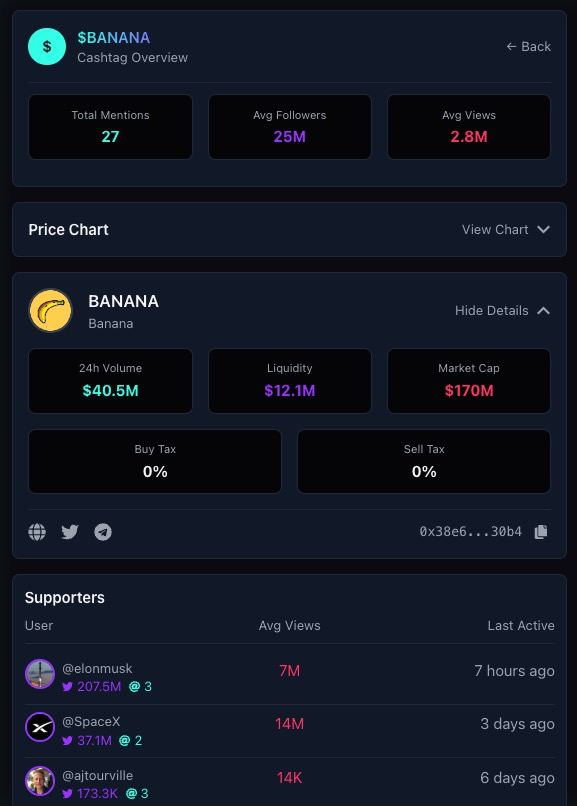Click the contract address 0x38e6...30b4
577x806 pixels.
(x=471, y=532)
